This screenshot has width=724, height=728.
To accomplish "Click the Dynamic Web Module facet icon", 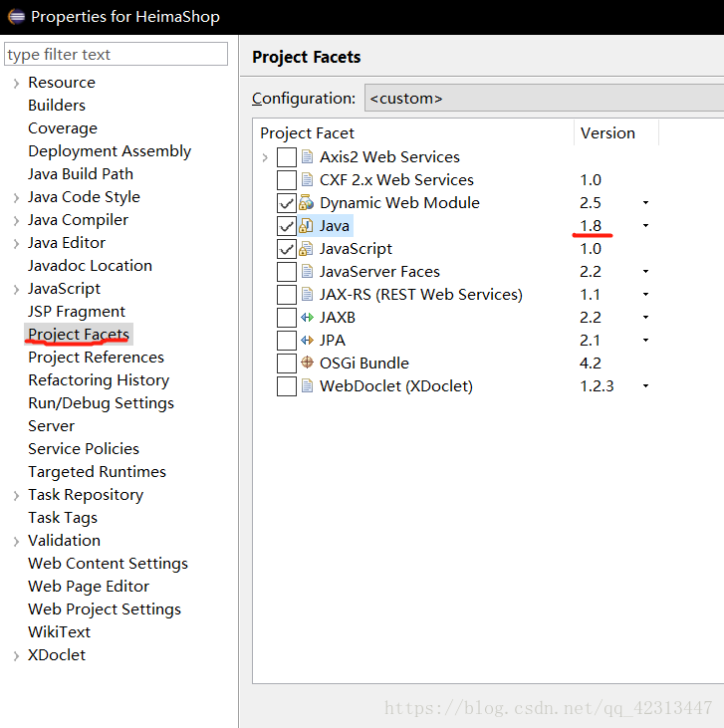I will [307, 203].
